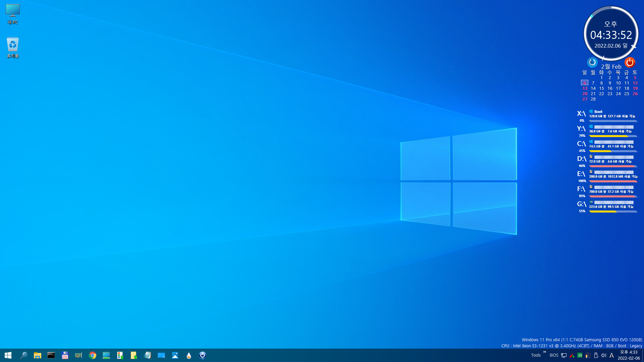Screen dimensions: 644x362
Task: Click the 74.5 GB 중 41.1 GB text
Action: click(x=611, y=146)
